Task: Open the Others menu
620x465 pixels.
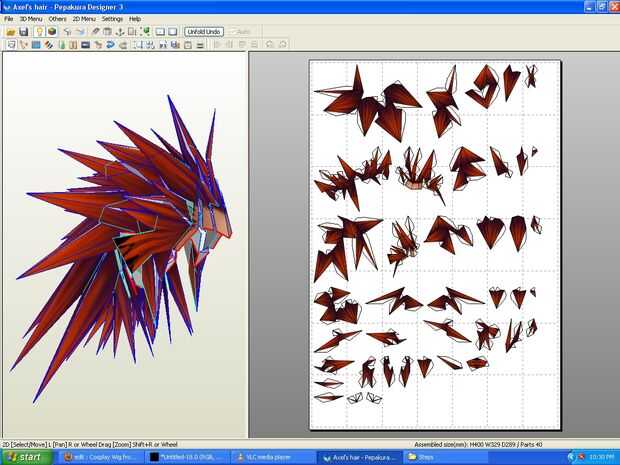Action: pos(57,19)
